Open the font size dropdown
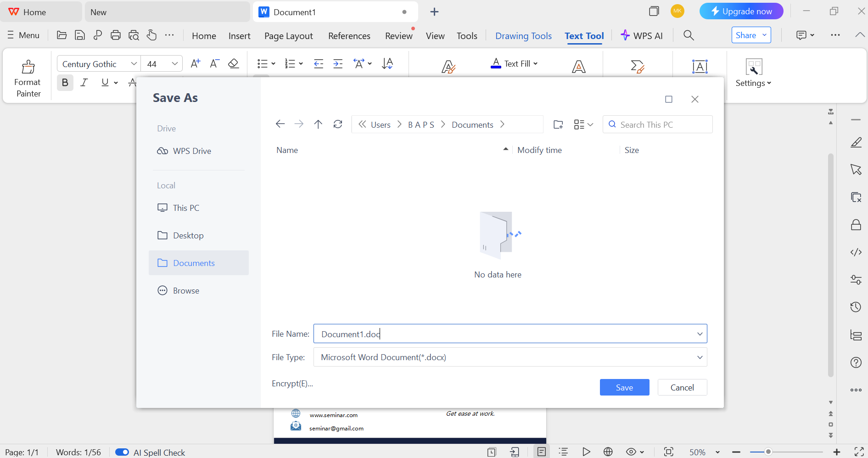Viewport: 868px width, 458px height. pos(174,63)
